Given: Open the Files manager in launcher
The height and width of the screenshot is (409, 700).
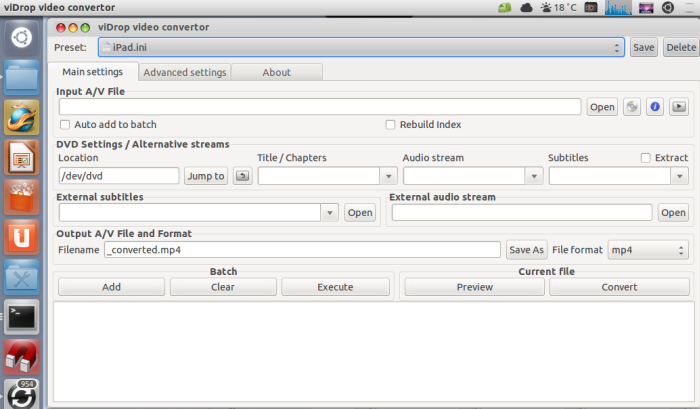Looking at the screenshot, I should 21,77.
